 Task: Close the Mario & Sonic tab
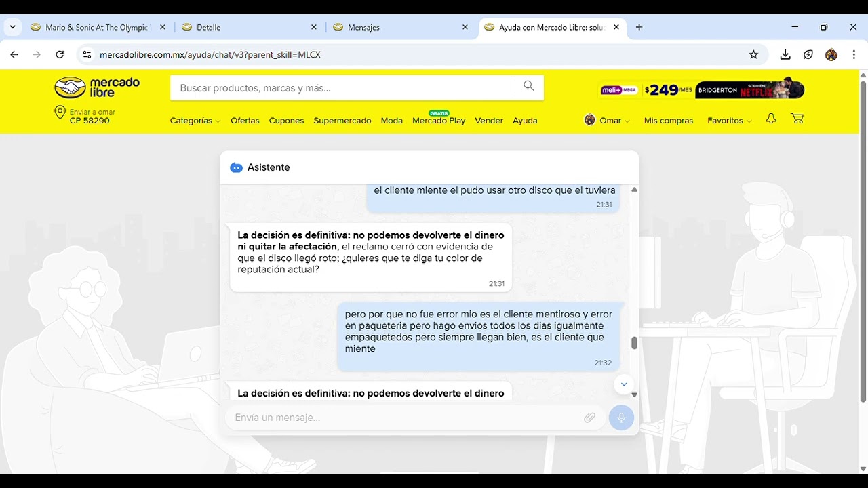pyautogui.click(x=162, y=27)
